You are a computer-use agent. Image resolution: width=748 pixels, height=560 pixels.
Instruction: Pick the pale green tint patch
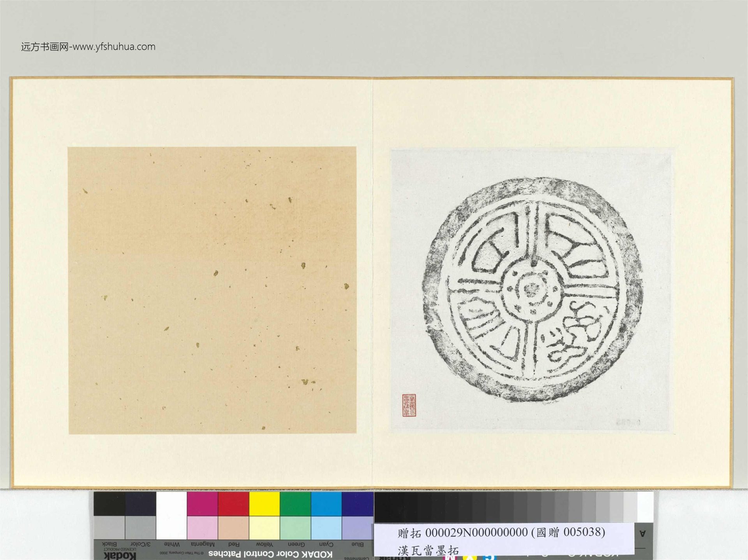point(295,528)
